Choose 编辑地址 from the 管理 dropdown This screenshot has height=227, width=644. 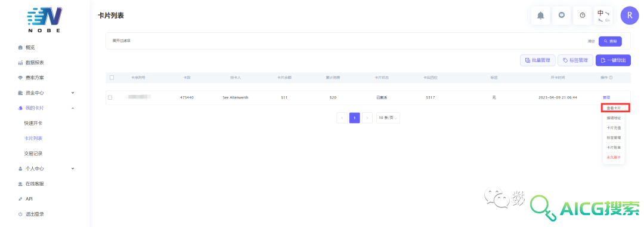click(614, 118)
